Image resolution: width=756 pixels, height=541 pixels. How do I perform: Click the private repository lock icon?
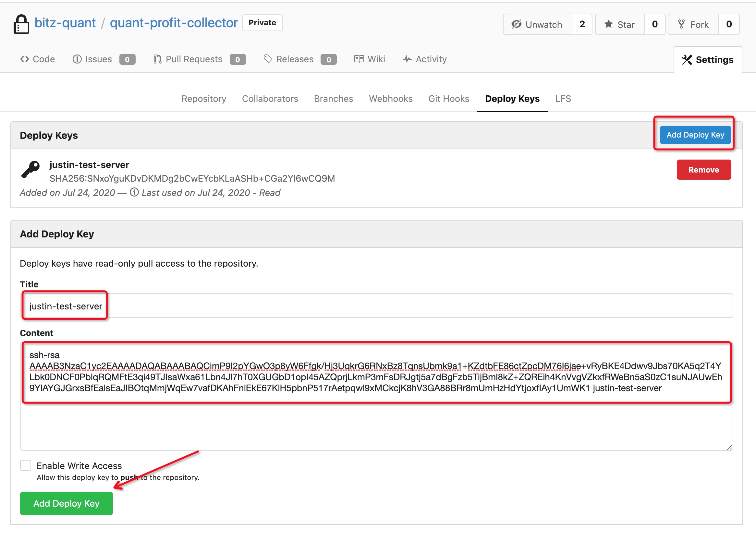[21, 24]
